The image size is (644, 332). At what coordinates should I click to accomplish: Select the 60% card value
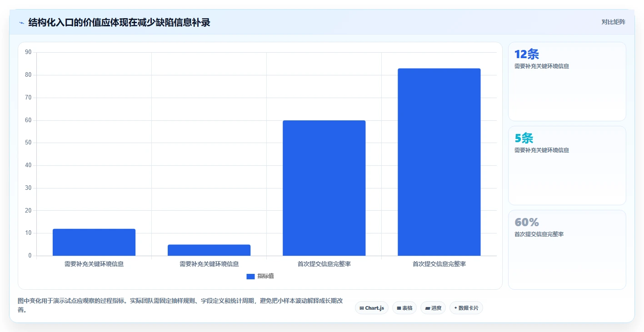click(526, 222)
